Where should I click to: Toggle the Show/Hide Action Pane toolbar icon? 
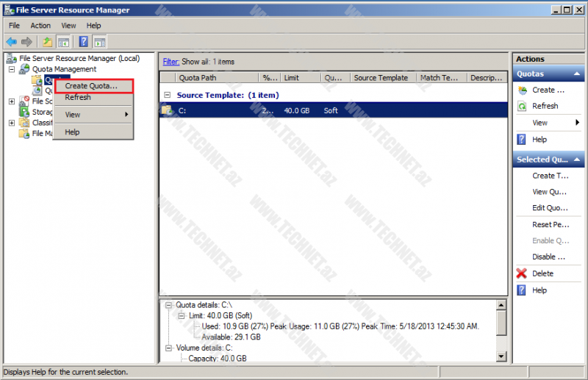tap(100, 42)
